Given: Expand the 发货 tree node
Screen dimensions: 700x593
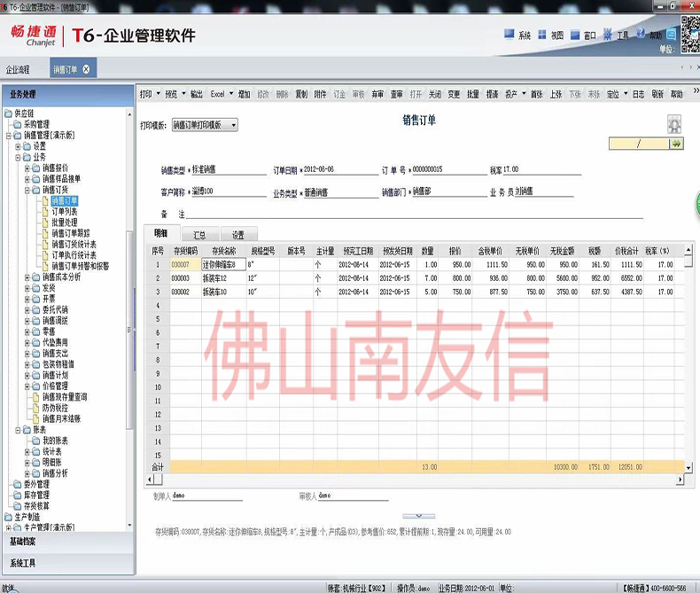Looking at the screenshot, I should [x=27, y=288].
